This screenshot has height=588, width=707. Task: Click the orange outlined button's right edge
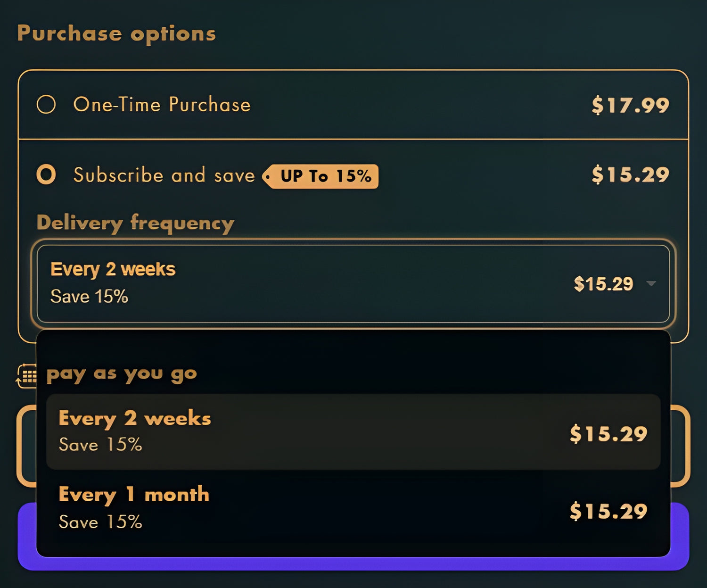pos(680,446)
